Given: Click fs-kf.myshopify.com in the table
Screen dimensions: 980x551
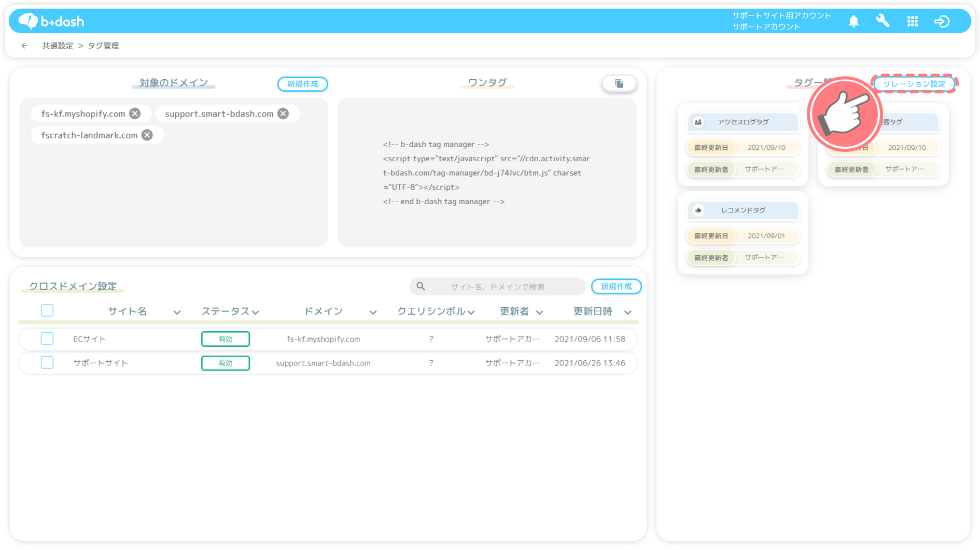Looking at the screenshot, I should pyautogui.click(x=324, y=339).
